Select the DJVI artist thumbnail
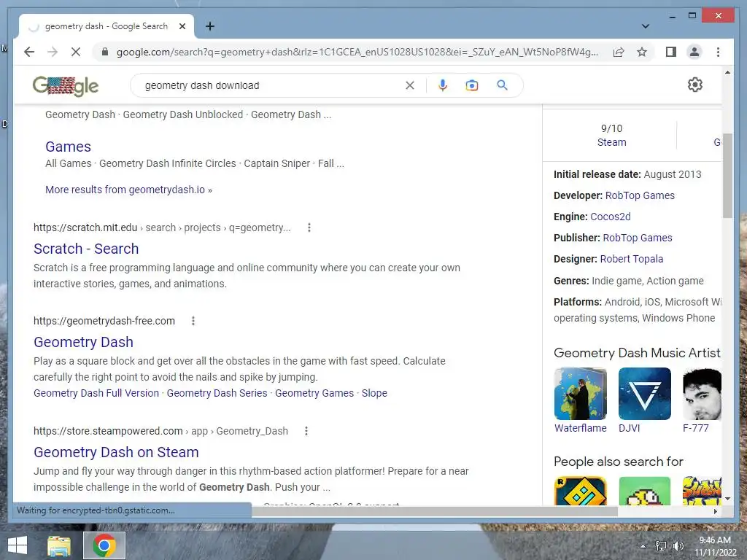Screen dimensions: 747x560 coord(645,393)
